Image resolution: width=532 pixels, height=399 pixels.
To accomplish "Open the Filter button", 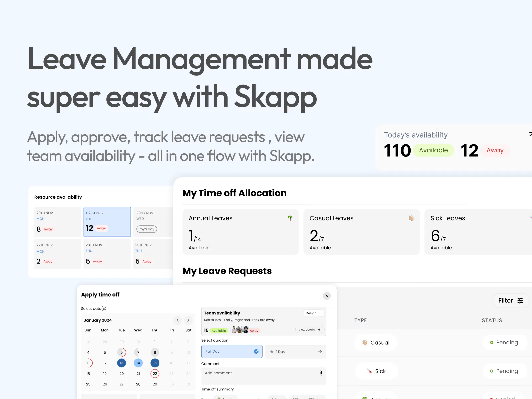I will [x=511, y=301].
